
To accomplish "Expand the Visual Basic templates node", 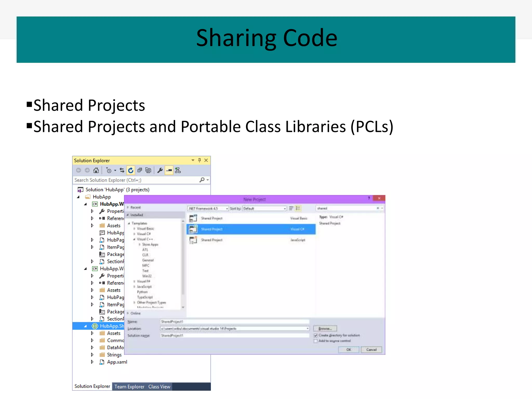I will click(x=134, y=229).
